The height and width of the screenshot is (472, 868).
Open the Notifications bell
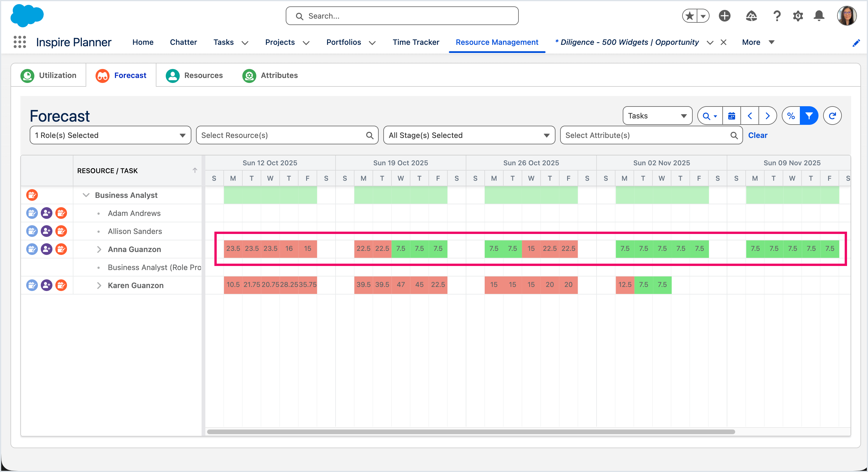pos(819,16)
